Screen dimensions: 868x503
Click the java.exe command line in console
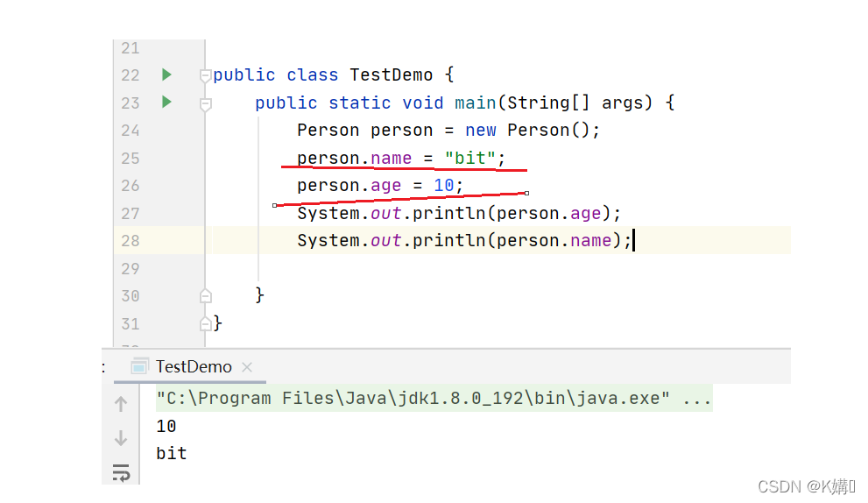(434, 398)
